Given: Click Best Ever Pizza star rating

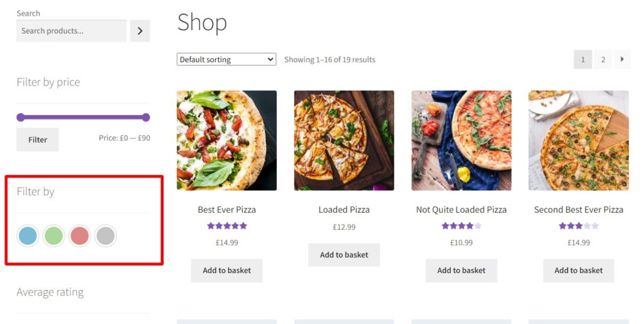Looking at the screenshot, I should (226, 226).
